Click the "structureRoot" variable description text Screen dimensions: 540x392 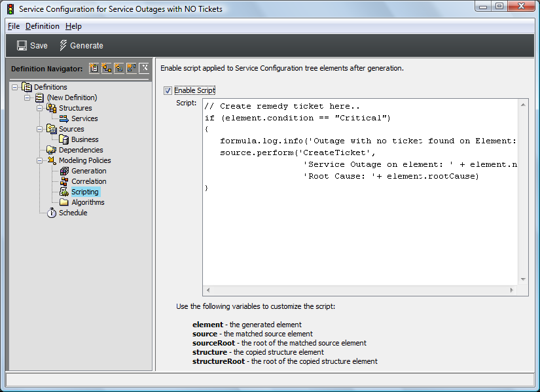(285, 361)
